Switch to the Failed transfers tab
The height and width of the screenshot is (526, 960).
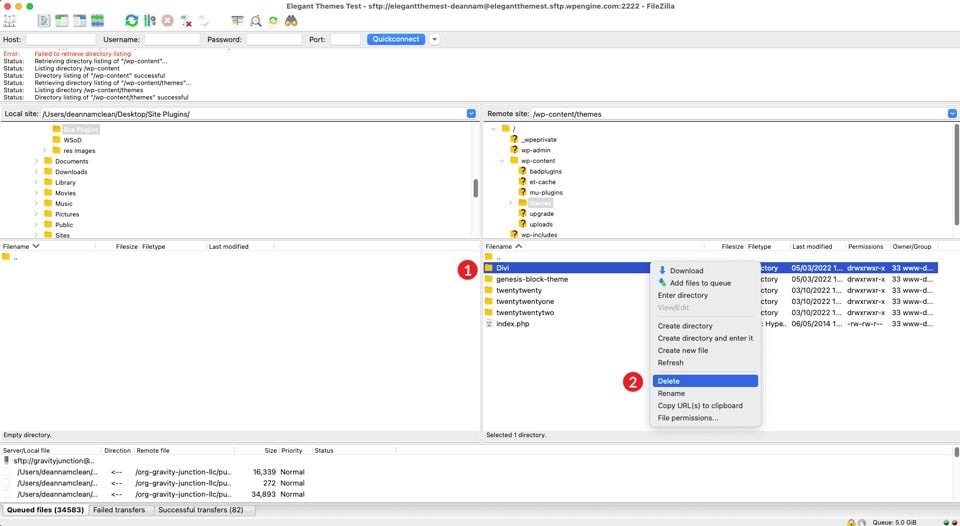(117, 510)
